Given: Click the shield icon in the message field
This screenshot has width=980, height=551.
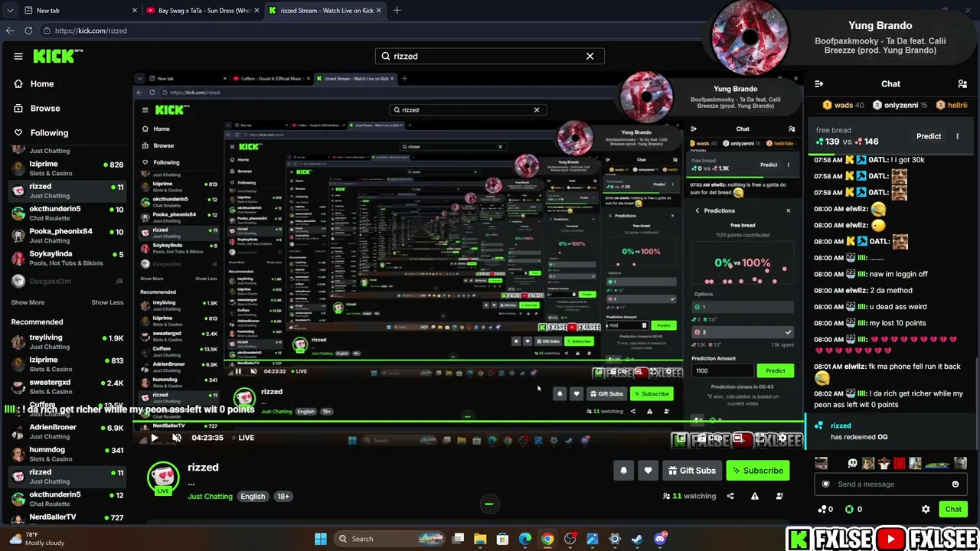Looking at the screenshot, I should click(825, 484).
